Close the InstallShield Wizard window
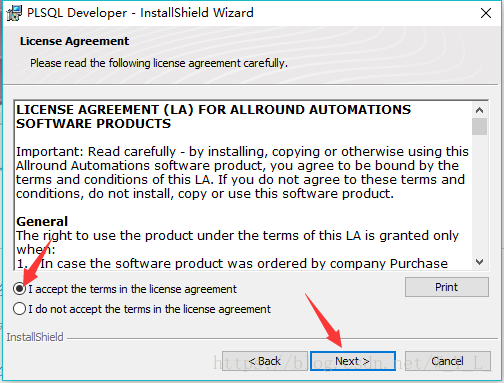 pos(486,13)
